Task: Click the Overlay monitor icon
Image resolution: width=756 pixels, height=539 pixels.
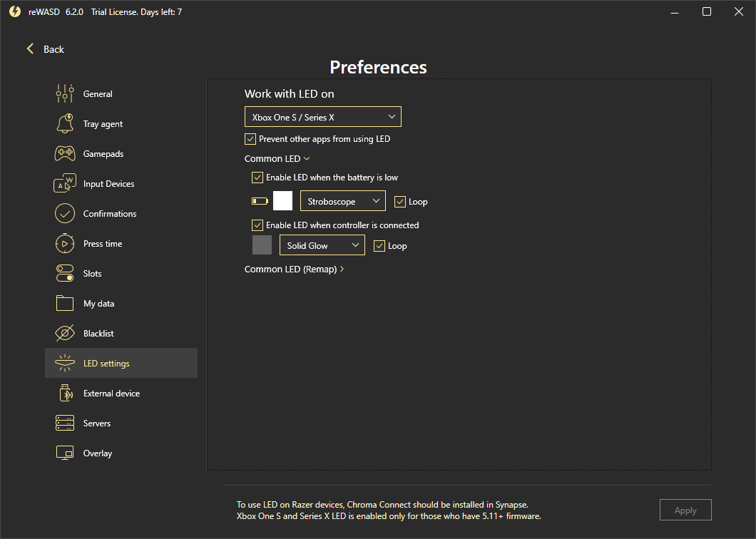Action: 65,453
